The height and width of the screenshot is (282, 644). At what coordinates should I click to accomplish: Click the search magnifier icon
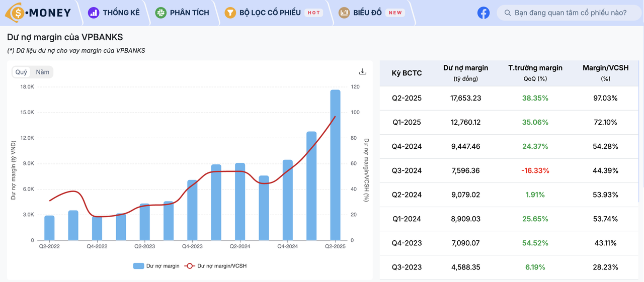[507, 13]
